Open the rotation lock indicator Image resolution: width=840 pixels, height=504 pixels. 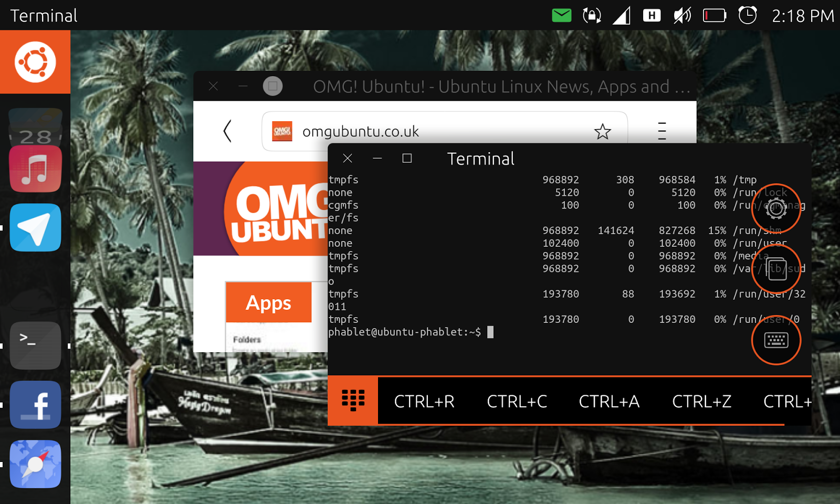click(592, 15)
